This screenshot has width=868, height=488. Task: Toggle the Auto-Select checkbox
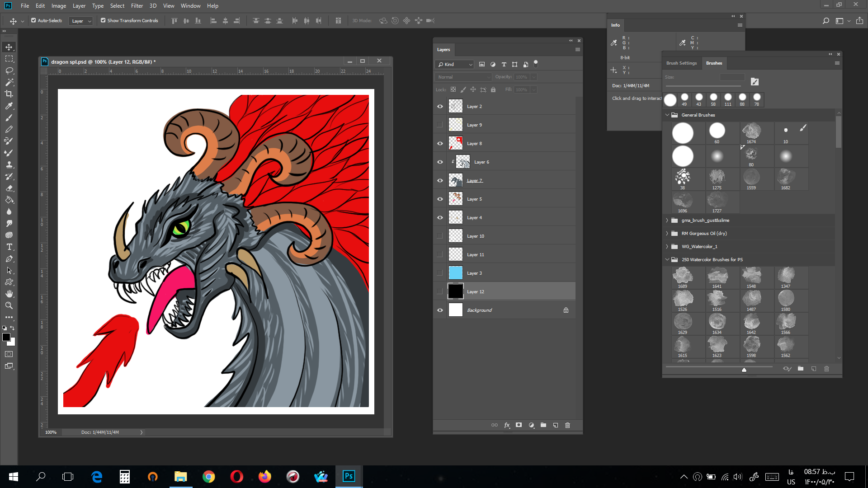[x=33, y=20]
